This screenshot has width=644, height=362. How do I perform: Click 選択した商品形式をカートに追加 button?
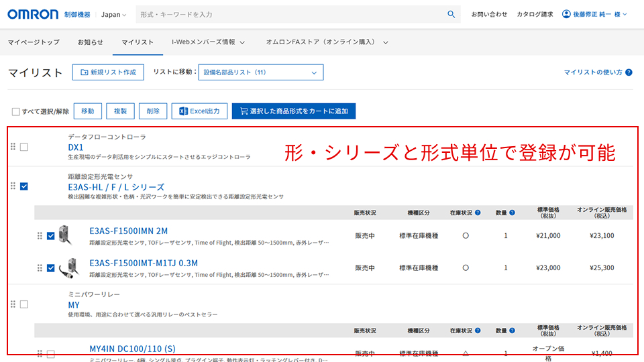point(294,111)
